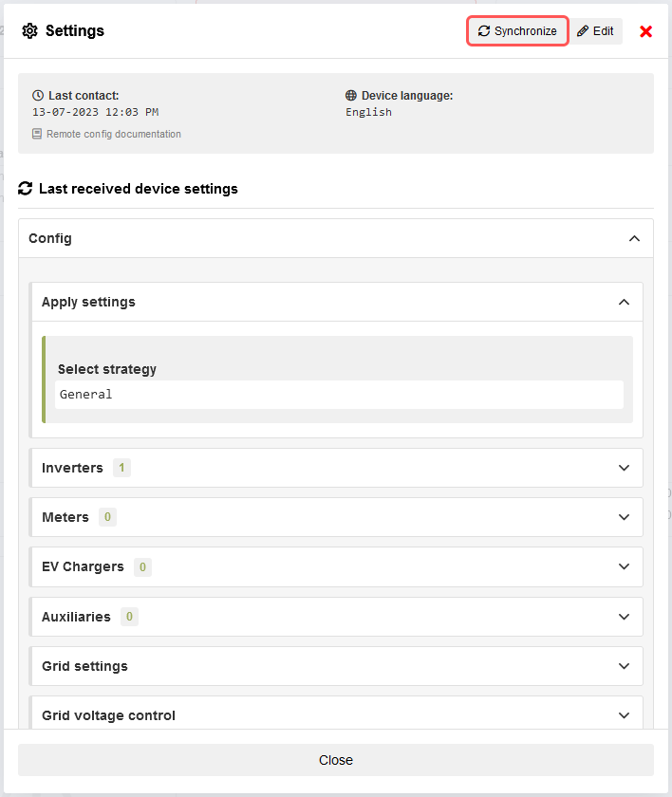Click the Edit pencil button
The height and width of the screenshot is (797, 672).
pyautogui.click(x=596, y=31)
